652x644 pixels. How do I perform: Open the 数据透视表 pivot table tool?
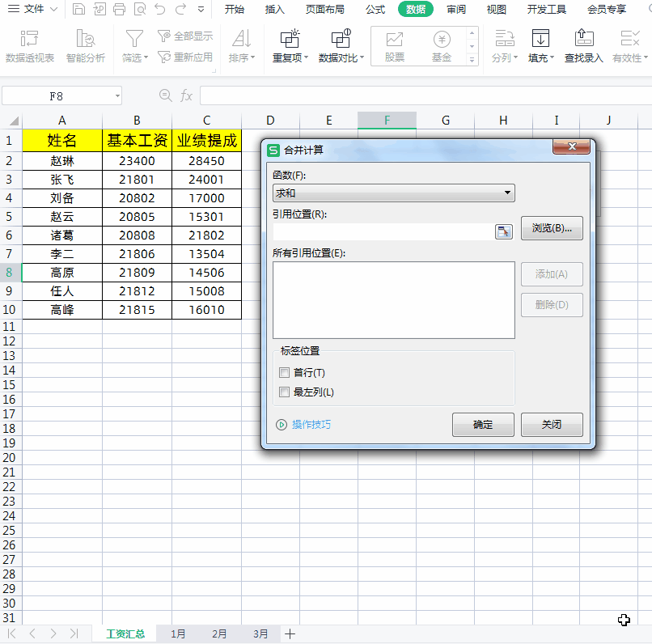coord(29,46)
